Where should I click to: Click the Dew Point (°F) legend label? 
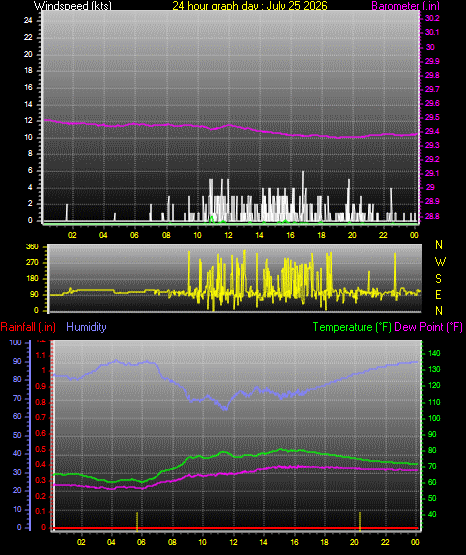[x=428, y=327]
